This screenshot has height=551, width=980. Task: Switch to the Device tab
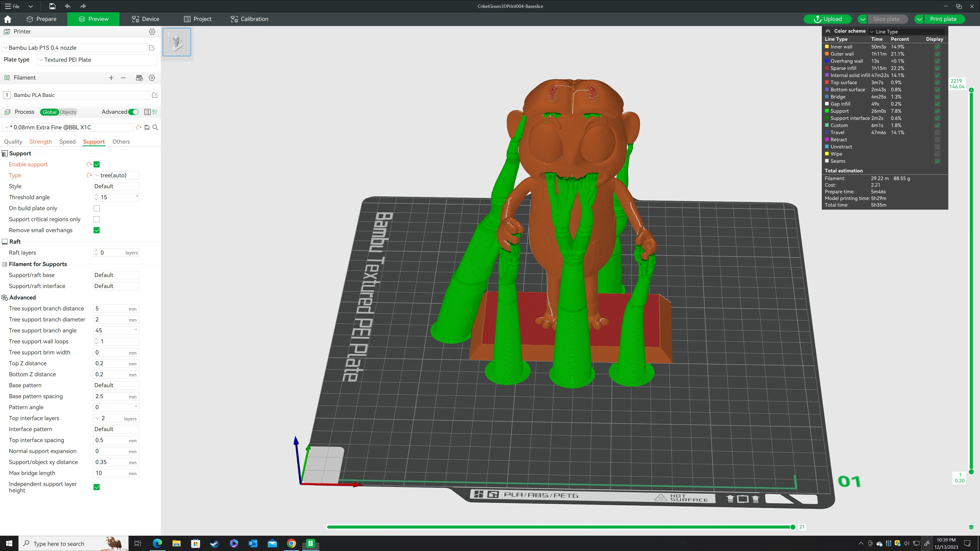click(x=145, y=19)
